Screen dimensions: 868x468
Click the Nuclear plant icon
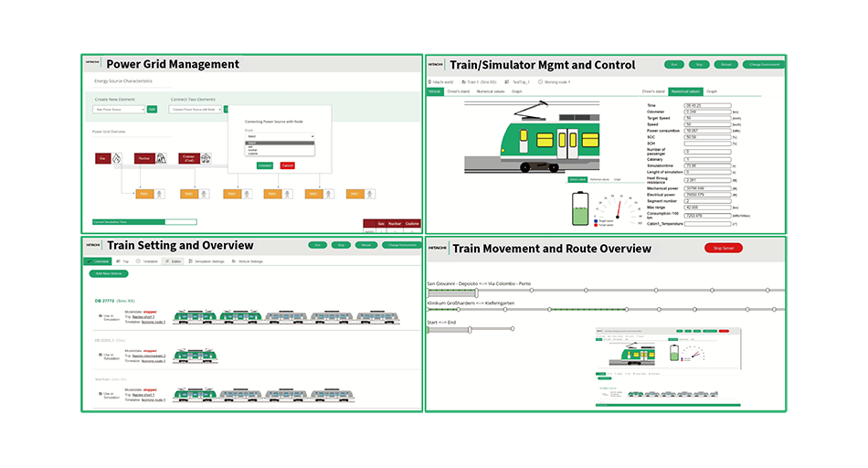coord(161,158)
